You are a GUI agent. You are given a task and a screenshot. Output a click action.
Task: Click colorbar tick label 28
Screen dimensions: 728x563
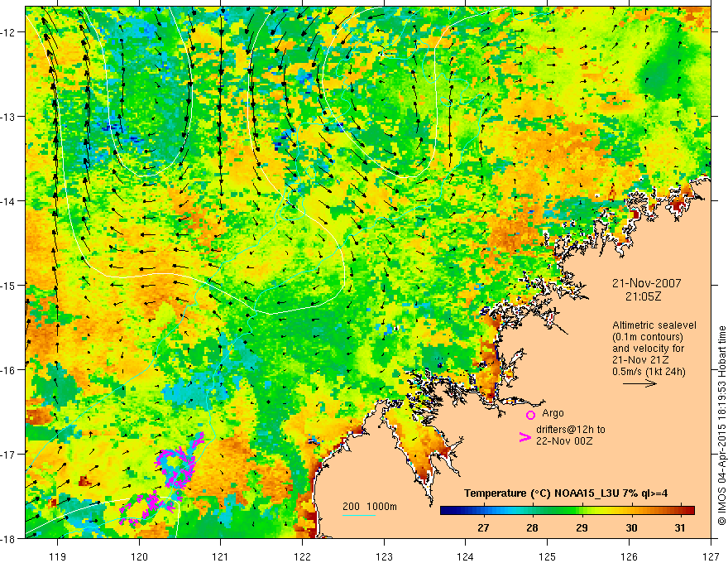(x=533, y=527)
